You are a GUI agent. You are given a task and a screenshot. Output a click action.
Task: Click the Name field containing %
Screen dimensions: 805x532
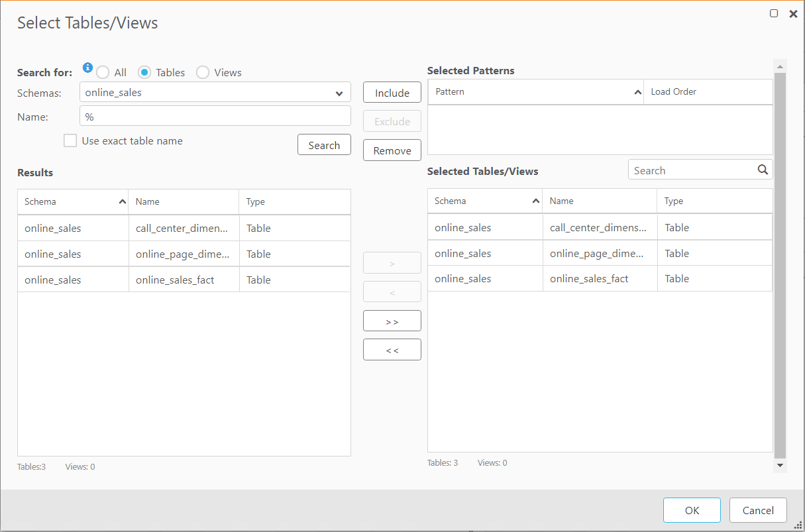(x=215, y=115)
